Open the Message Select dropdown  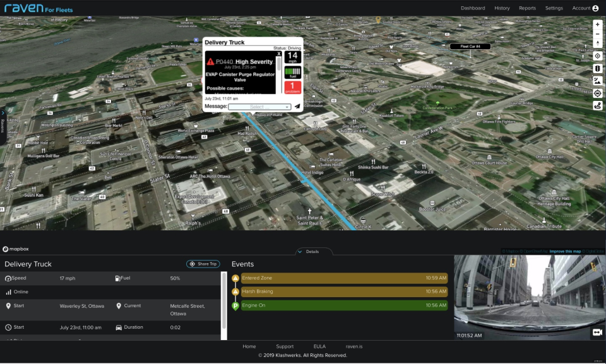259,106
